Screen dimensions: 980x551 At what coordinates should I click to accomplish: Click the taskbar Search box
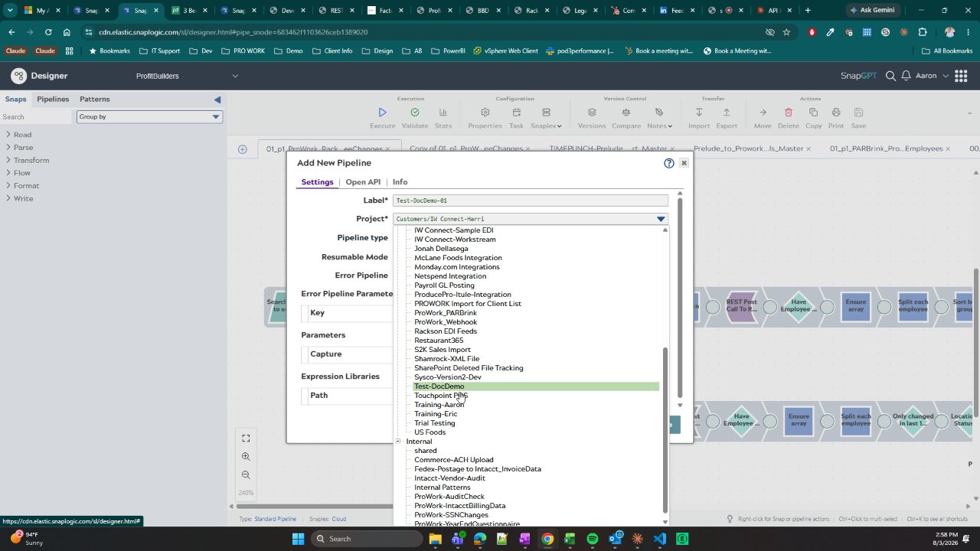pyautogui.click(x=367, y=539)
